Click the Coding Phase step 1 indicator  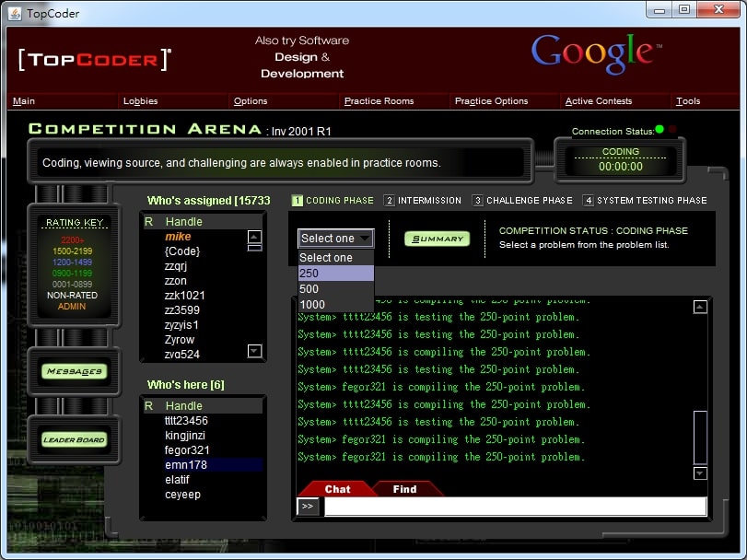click(333, 201)
